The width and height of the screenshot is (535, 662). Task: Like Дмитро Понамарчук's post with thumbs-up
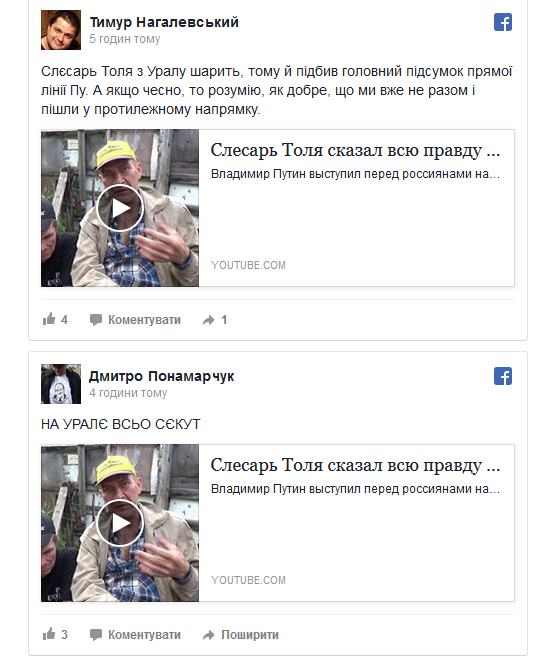pos(49,634)
